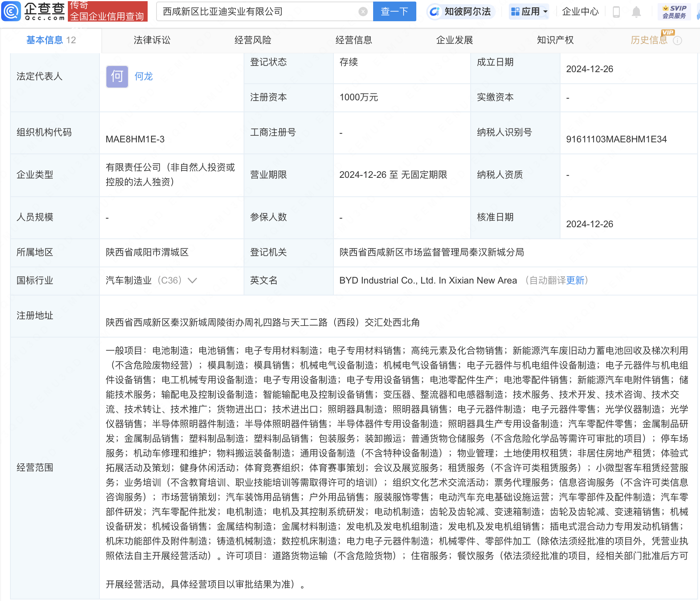Click the 查一下 search button
This screenshot has width=700, height=601.
coord(395,12)
